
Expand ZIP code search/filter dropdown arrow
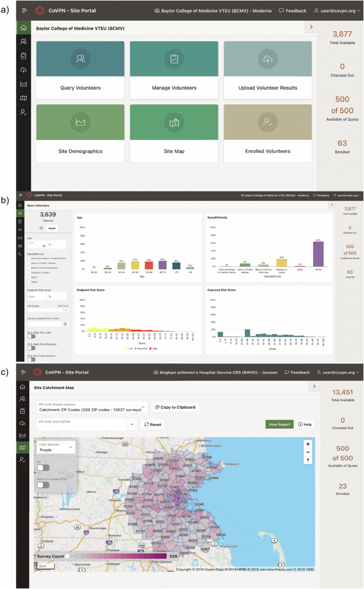tap(131, 425)
